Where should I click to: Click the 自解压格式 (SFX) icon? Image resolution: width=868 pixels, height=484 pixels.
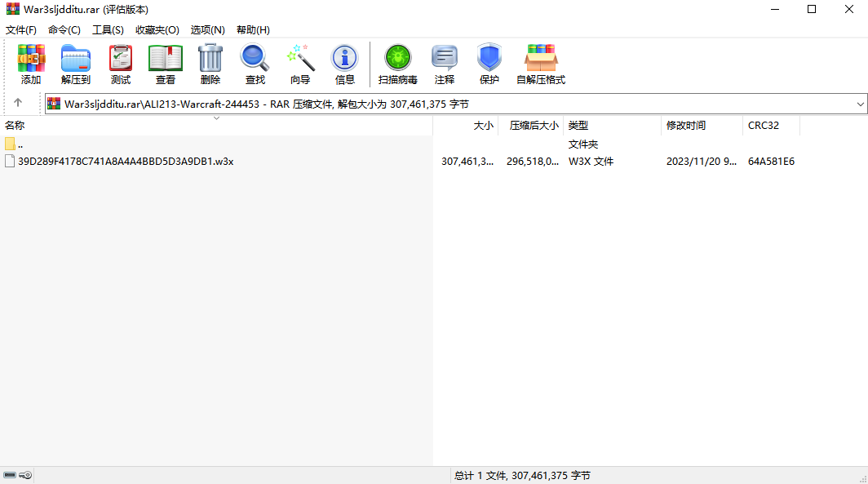click(541, 64)
